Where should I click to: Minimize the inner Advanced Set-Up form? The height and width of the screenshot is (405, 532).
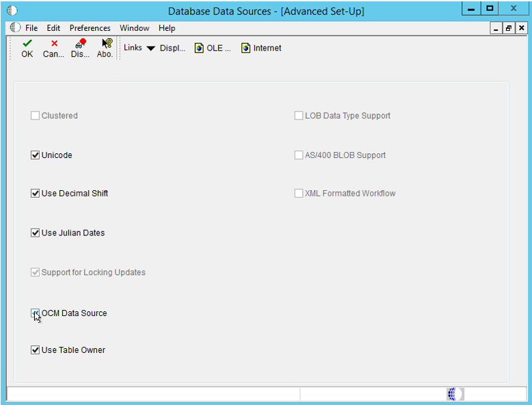tap(496, 28)
